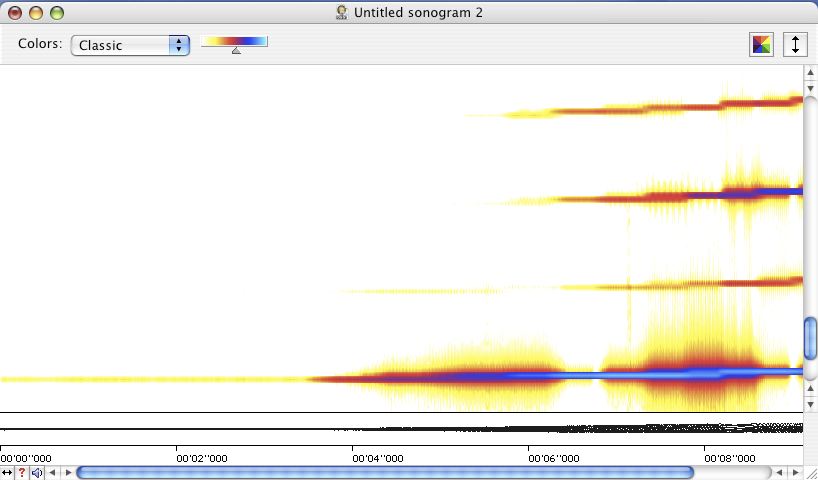Adjust the color gradient threshold slider handle

pyautogui.click(x=236, y=50)
